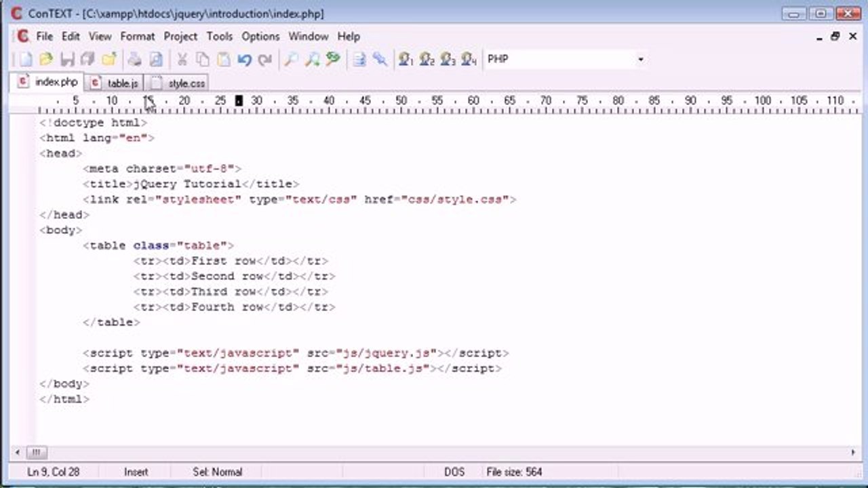Open the Window menu
The width and height of the screenshot is (868, 488).
point(309,37)
